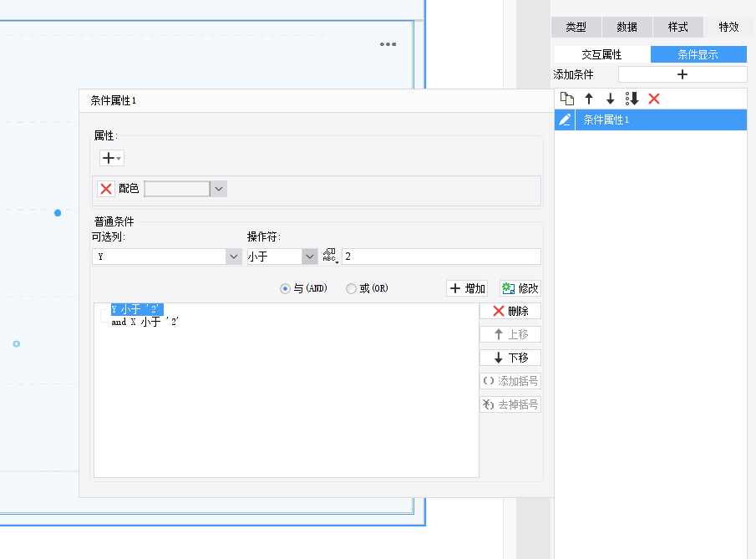Click the hollow blue chart data point
The height and width of the screenshot is (559, 756).
pos(17,344)
